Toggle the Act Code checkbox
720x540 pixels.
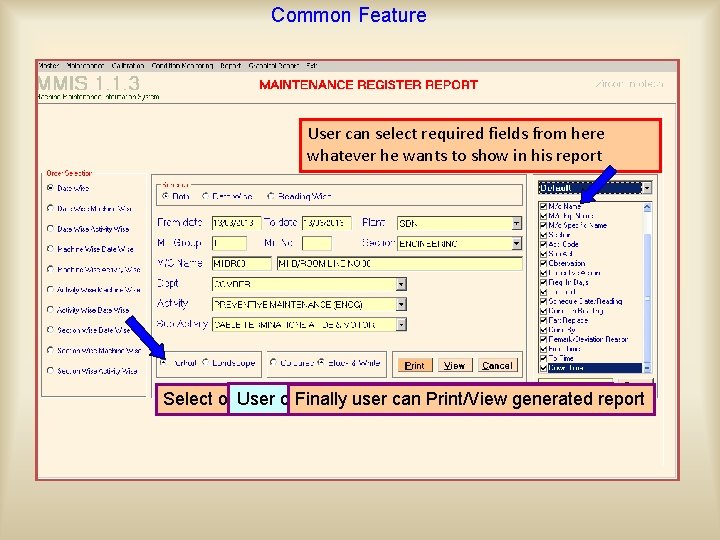point(544,244)
